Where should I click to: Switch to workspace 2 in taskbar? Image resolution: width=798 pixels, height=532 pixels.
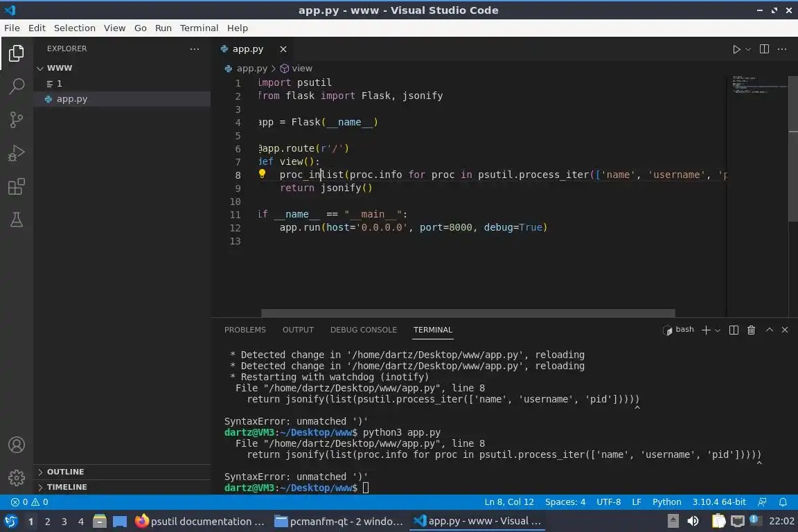coord(47,522)
